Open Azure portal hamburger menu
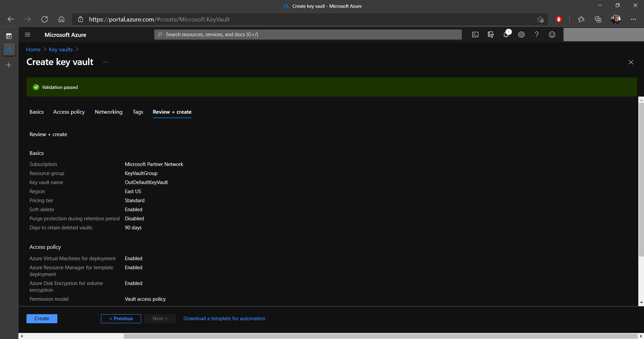The height and width of the screenshot is (339, 644). pyautogui.click(x=28, y=35)
